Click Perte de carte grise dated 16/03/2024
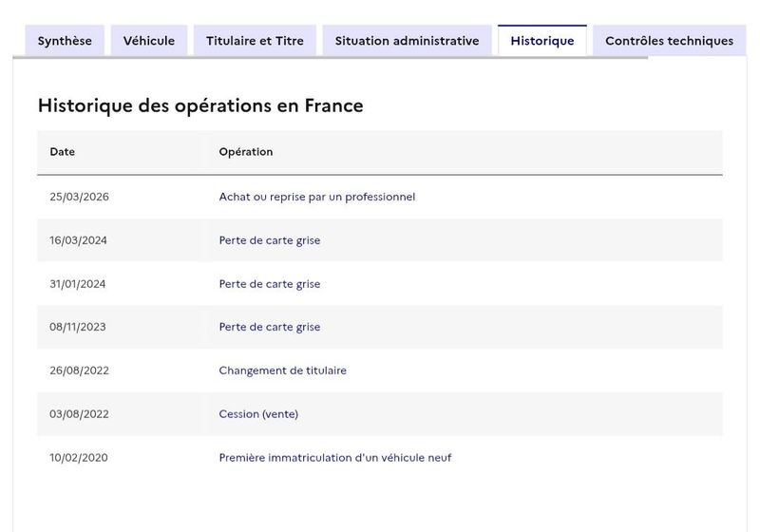The height and width of the screenshot is (532, 760). (270, 240)
